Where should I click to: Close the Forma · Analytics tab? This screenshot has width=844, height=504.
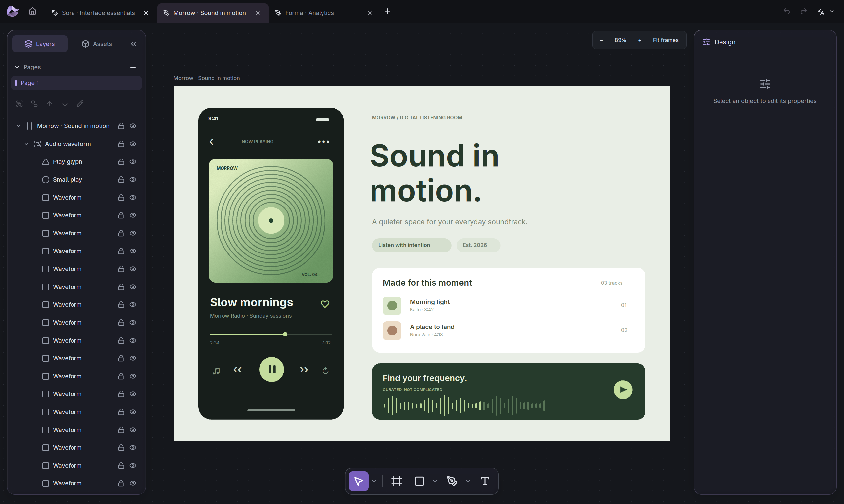[x=369, y=13]
